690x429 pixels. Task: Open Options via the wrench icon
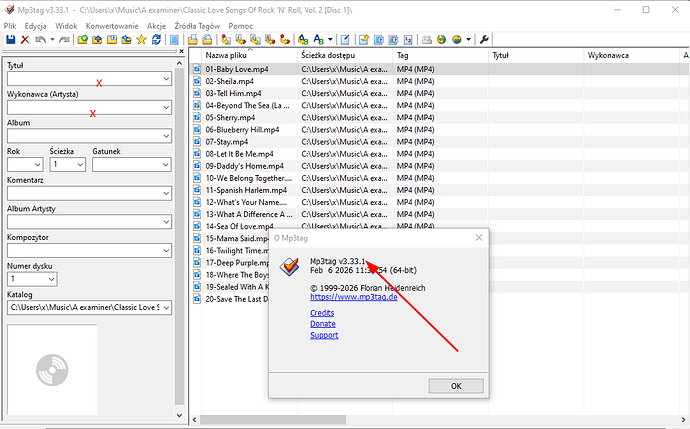coord(484,40)
